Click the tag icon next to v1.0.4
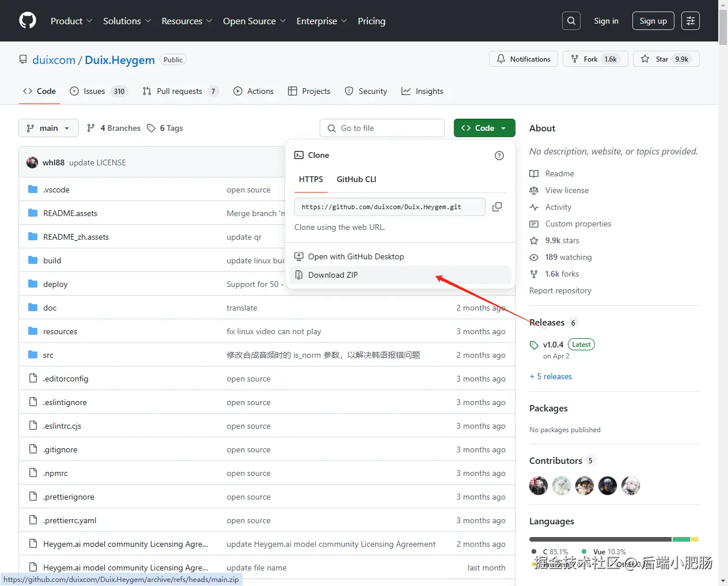 (x=534, y=345)
